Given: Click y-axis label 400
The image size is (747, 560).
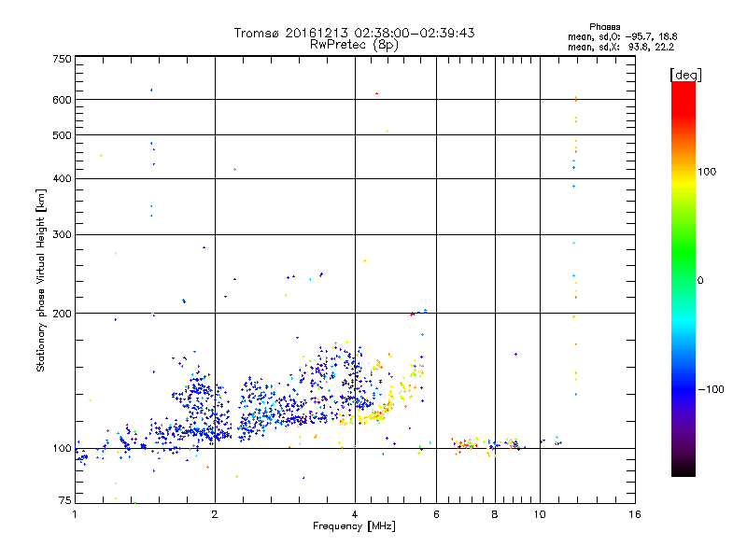Looking at the screenshot, I should 62,179.
